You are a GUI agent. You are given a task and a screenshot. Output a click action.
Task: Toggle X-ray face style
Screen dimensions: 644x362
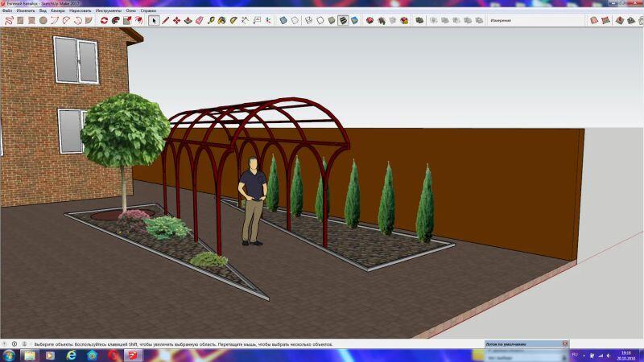point(283,20)
